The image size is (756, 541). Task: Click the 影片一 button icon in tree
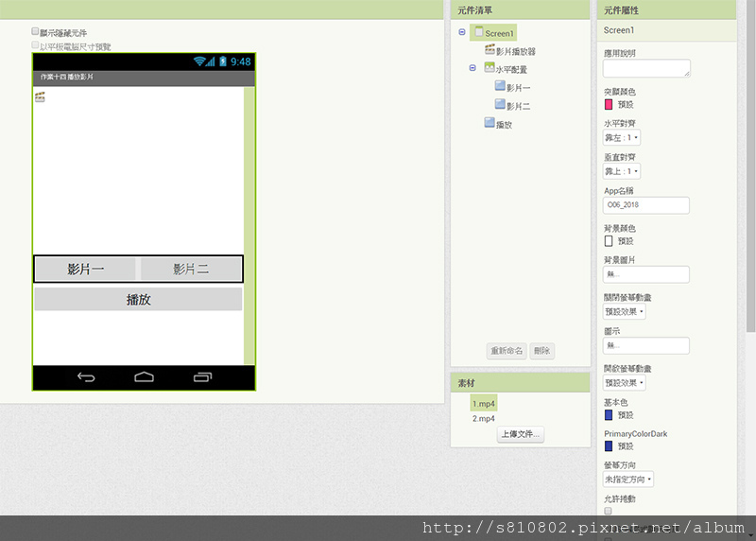coord(500,86)
